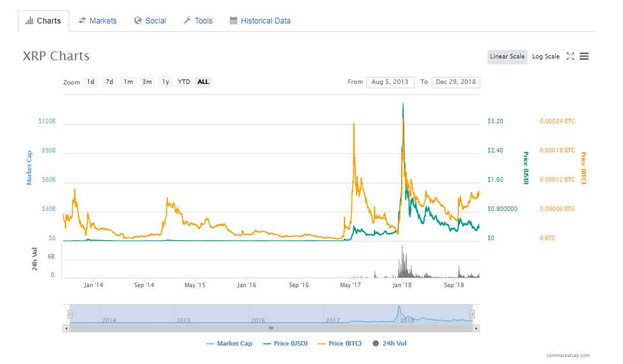Click the right navigator range handle

tap(472, 314)
